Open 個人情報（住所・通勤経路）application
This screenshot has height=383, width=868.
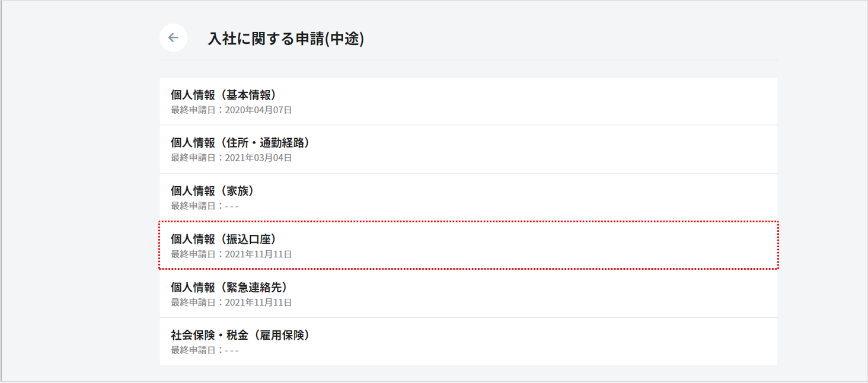point(240,143)
